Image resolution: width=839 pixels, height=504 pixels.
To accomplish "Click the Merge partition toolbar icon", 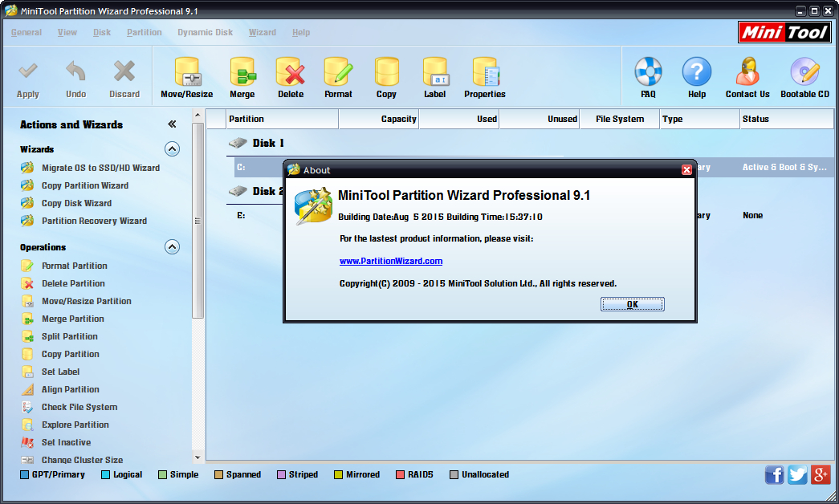I will [242, 73].
